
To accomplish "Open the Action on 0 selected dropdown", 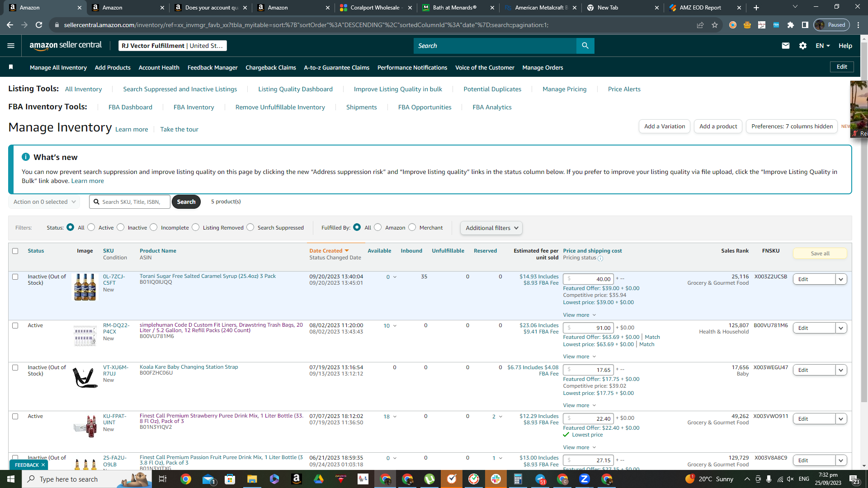I will tap(44, 202).
